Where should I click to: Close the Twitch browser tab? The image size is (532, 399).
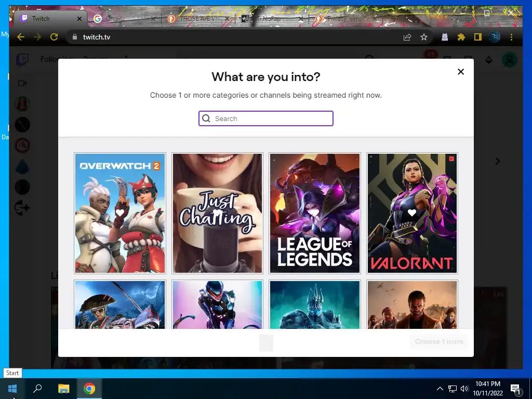tap(79, 19)
